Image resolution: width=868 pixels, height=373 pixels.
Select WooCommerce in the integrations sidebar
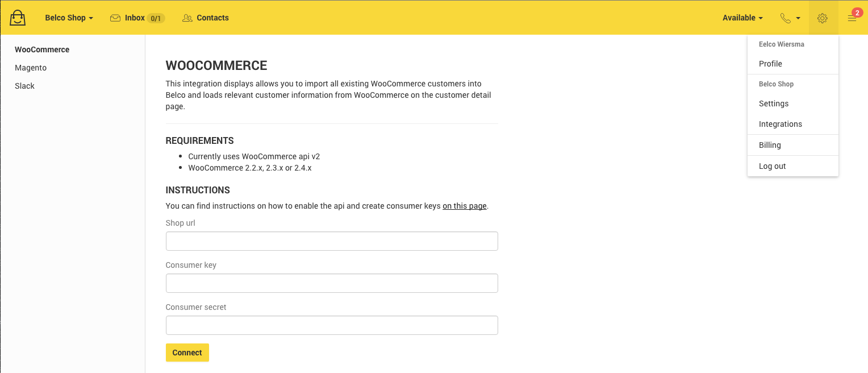(42, 49)
